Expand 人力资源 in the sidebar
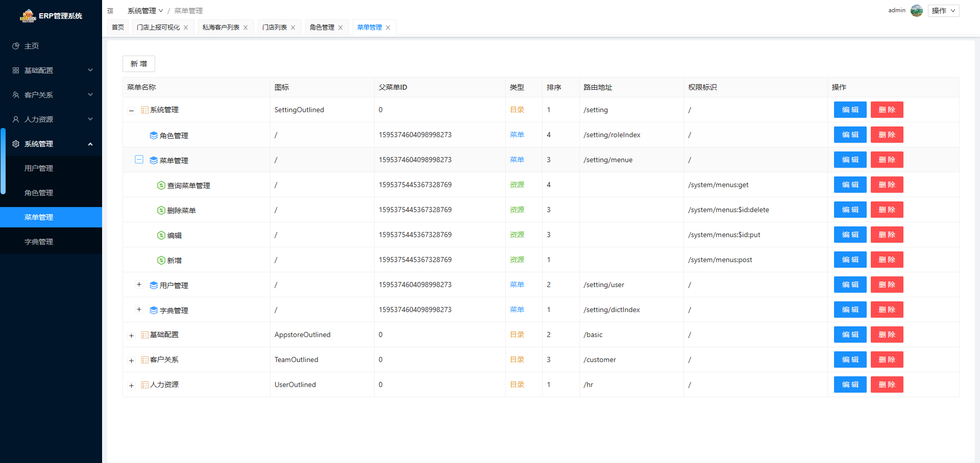The image size is (980, 463). pyautogui.click(x=51, y=119)
